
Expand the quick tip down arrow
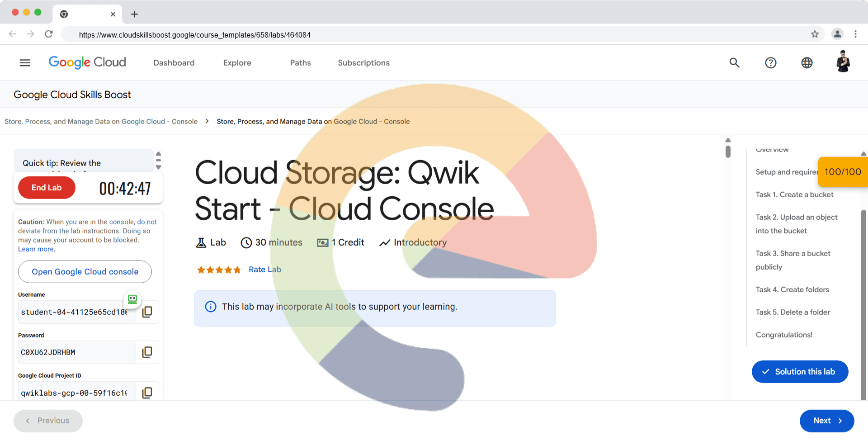click(x=158, y=167)
